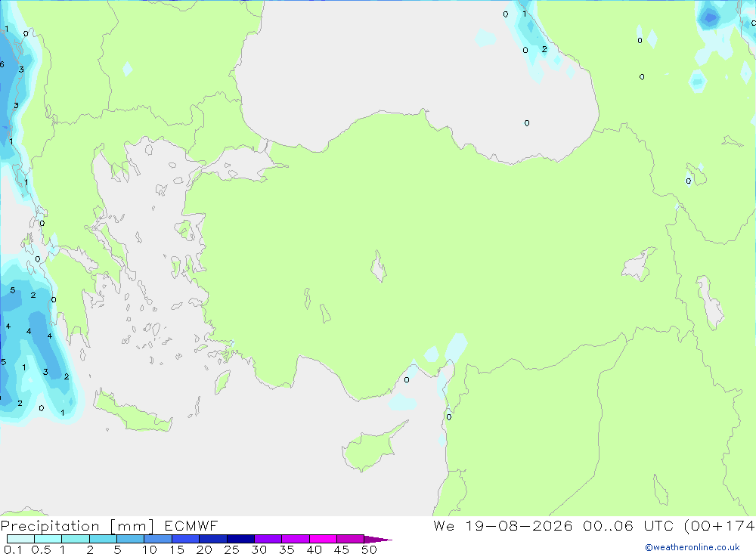This screenshot has width=756, height=554.
Task: Click the legend swatch between 2 and 5
Action: tap(103, 539)
